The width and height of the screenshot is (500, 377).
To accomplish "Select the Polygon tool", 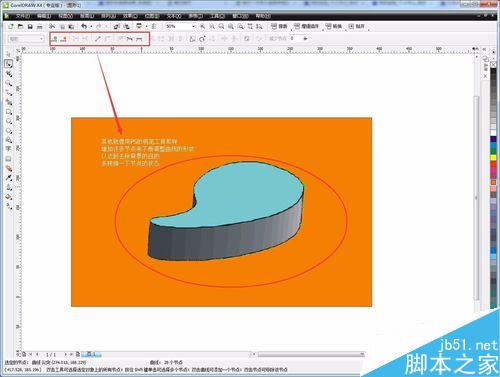I will pyautogui.click(x=9, y=130).
